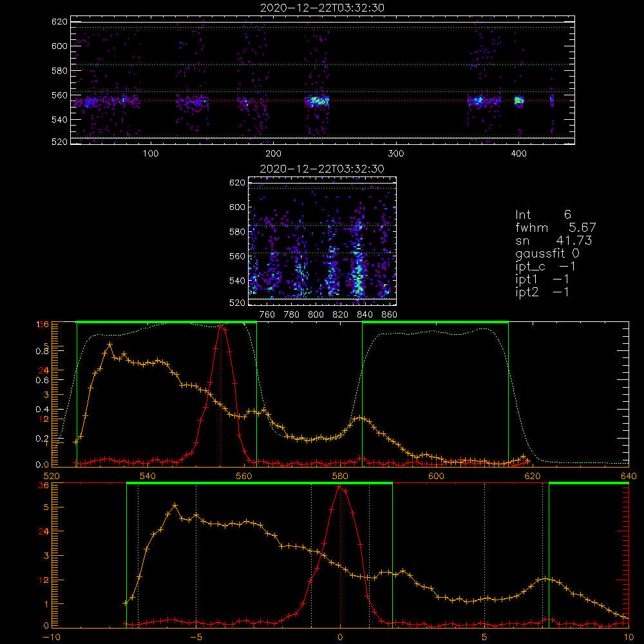Click x-axis label -10 of the bottom plot

[x=52, y=638]
